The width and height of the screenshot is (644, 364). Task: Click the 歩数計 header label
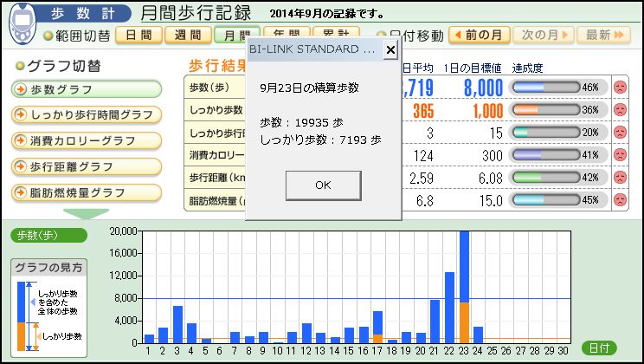point(82,14)
